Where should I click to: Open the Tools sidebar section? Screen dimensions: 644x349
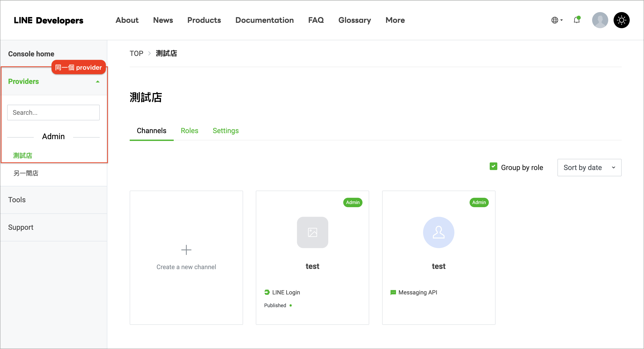point(17,200)
